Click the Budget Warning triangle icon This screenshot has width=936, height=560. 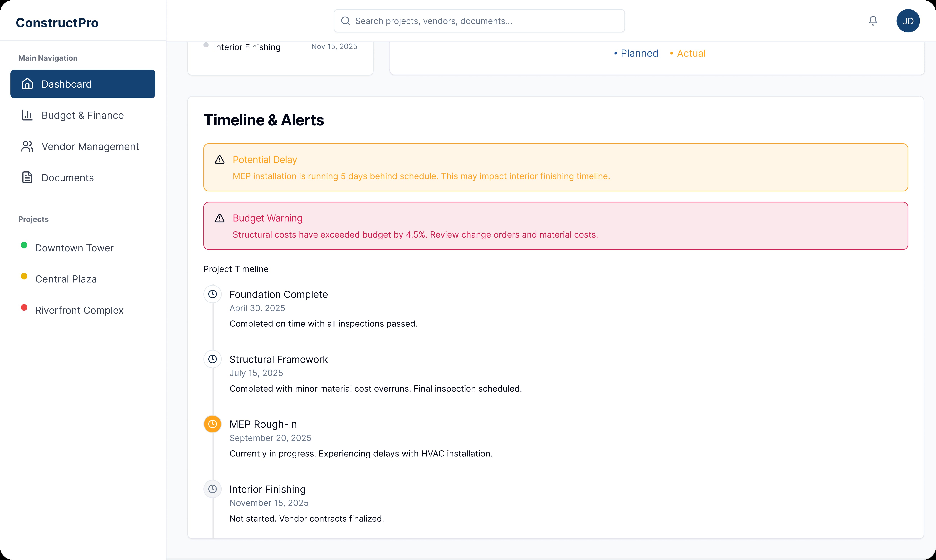[220, 218]
